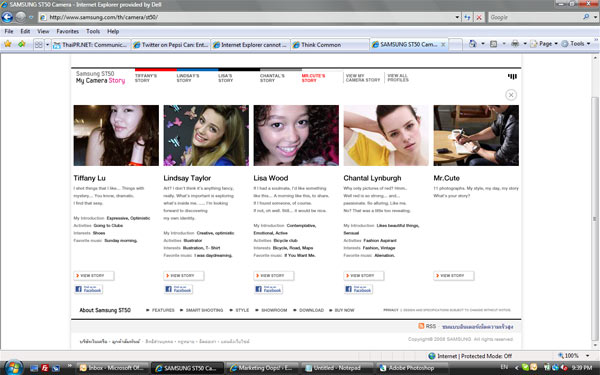Click View Story button under Chantal Lynburgh
This screenshot has width=600, height=375.
point(364,276)
